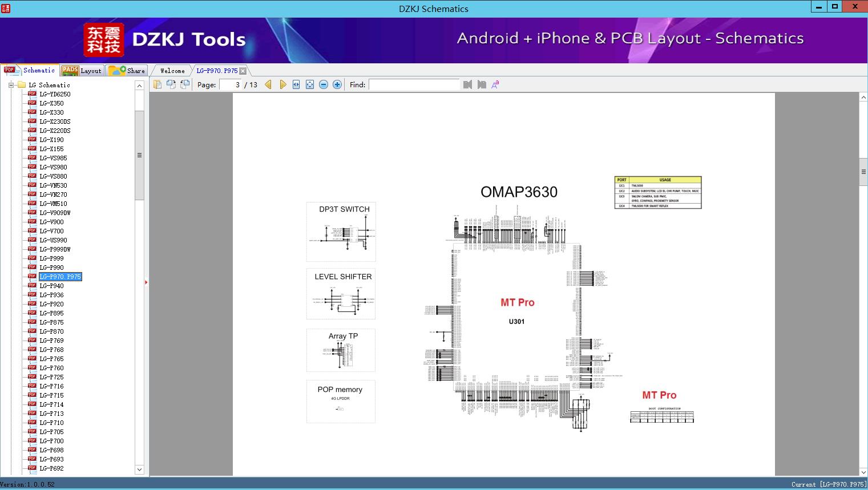Image resolution: width=868 pixels, height=490 pixels.
Task: Open LG-P870 schematic in tree
Action: click(51, 331)
